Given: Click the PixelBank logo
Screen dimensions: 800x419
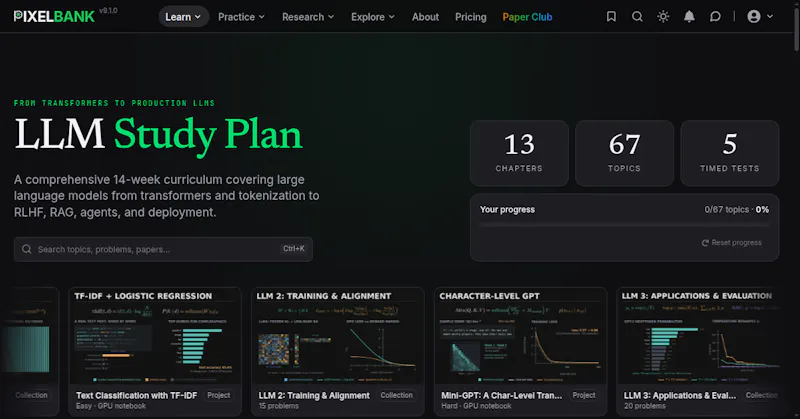Looking at the screenshot, I should pyautogui.click(x=54, y=17).
